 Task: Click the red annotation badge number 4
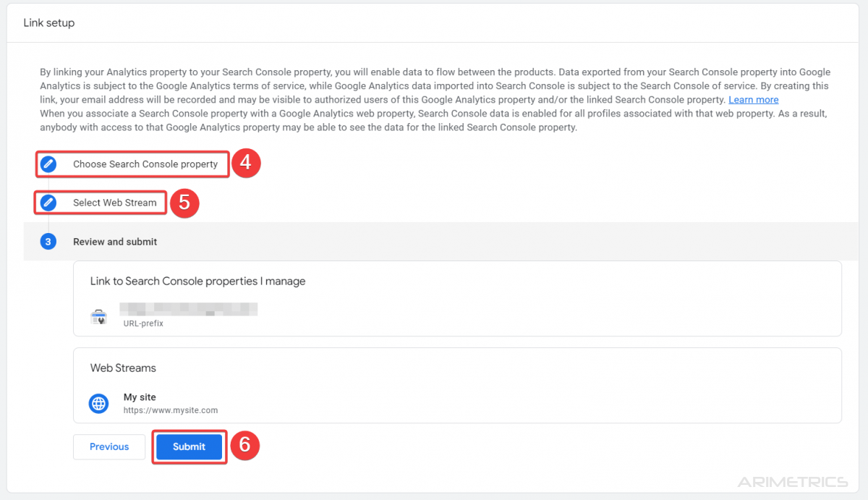pyautogui.click(x=245, y=163)
